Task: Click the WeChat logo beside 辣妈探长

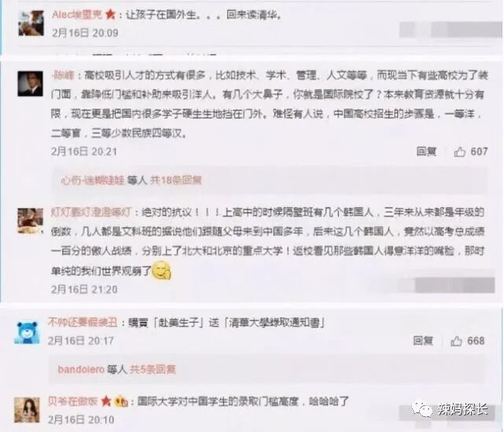Action: click(x=423, y=409)
